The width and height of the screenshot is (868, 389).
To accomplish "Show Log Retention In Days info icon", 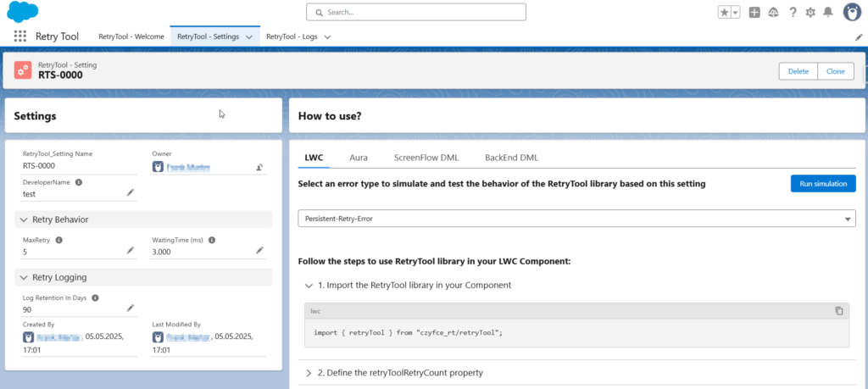I will coord(95,297).
